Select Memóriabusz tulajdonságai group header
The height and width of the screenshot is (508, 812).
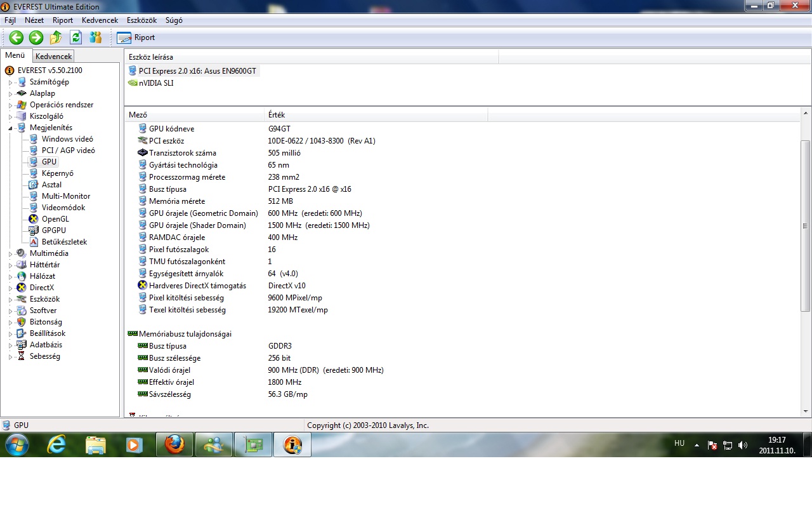185,334
